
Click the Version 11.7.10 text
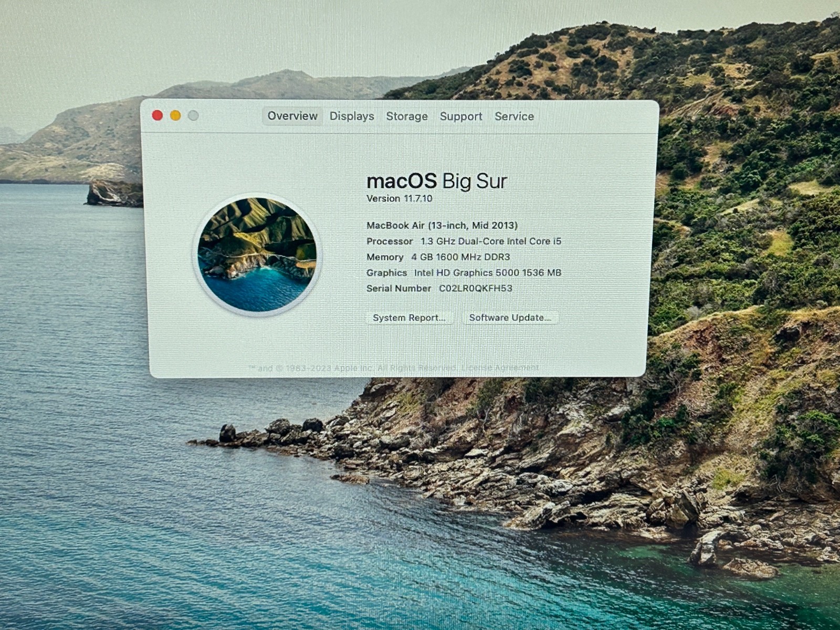[399, 198]
